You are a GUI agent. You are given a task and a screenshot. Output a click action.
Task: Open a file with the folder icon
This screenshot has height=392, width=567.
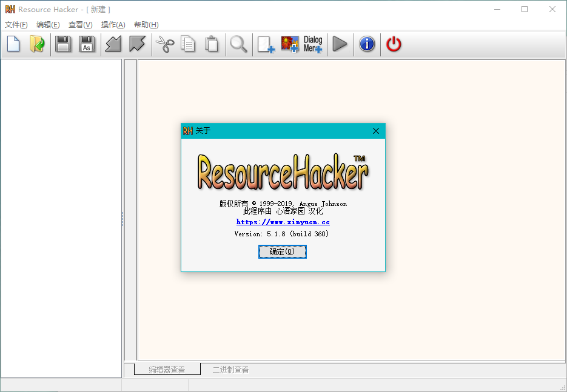[37, 44]
